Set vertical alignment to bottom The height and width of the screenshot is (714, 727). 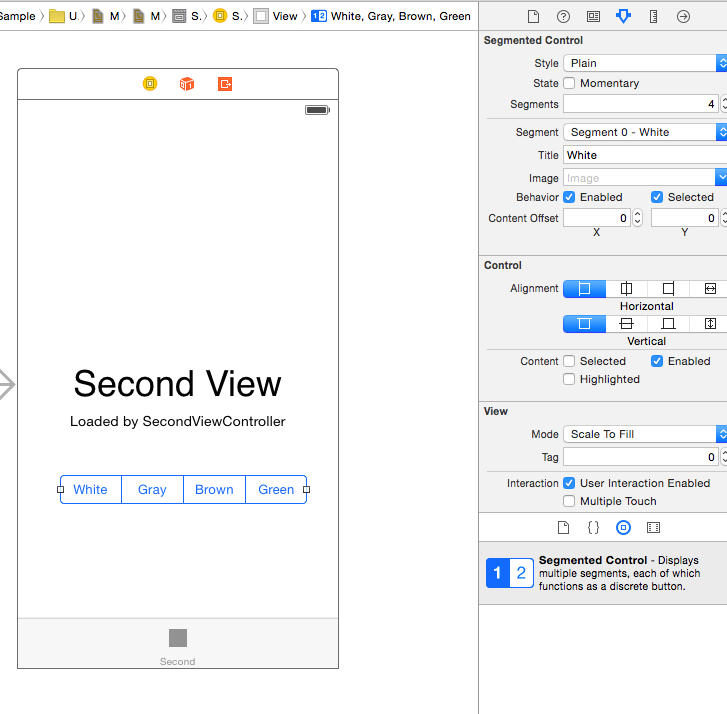[668, 324]
